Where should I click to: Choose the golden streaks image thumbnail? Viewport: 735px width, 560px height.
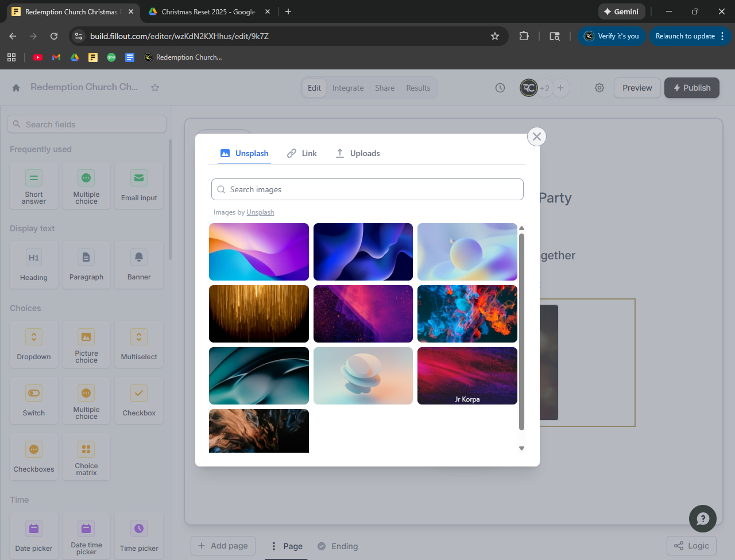coord(259,314)
